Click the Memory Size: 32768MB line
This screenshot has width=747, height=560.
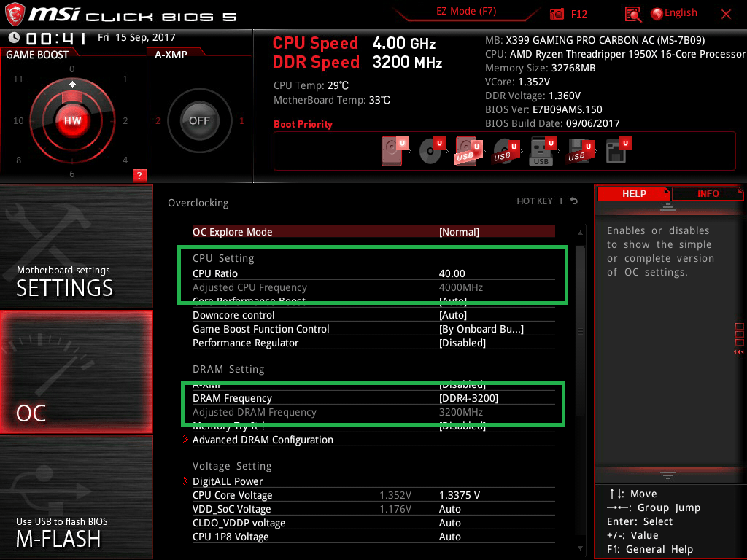point(541,68)
